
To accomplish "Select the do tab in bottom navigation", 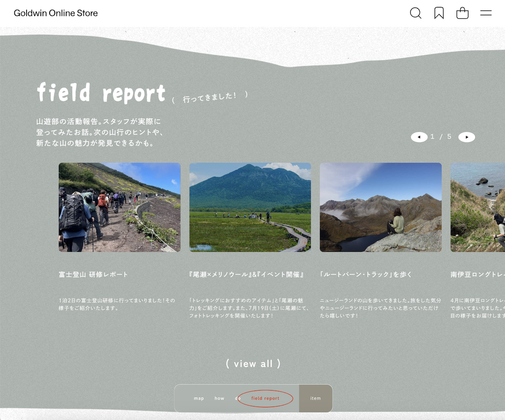I will 237,398.
